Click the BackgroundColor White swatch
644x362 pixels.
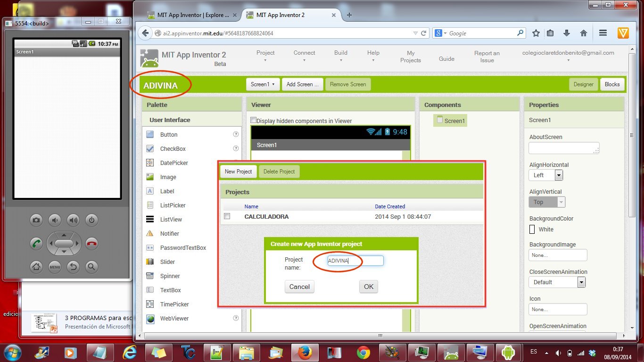click(532, 230)
